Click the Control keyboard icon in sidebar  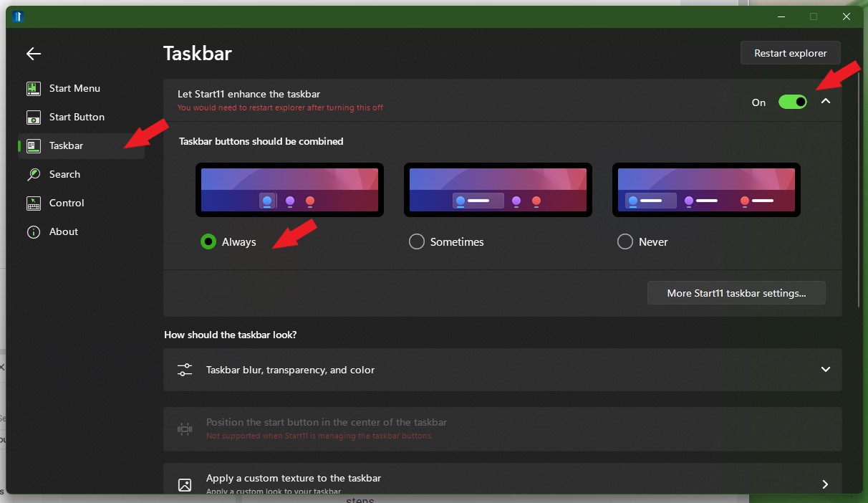pyautogui.click(x=34, y=203)
